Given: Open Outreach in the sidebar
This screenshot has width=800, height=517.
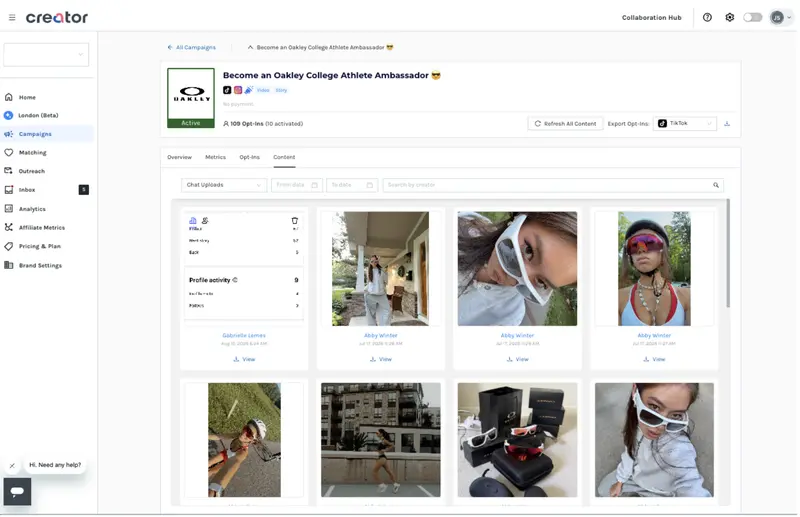Looking at the screenshot, I should pyautogui.click(x=32, y=171).
